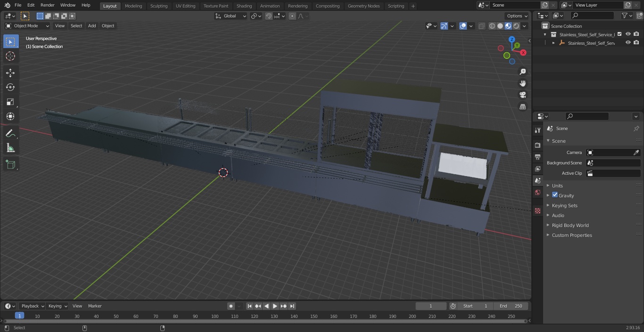This screenshot has width=644, height=332.
Task: Click the outliner search field
Action: click(x=592, y=16)
